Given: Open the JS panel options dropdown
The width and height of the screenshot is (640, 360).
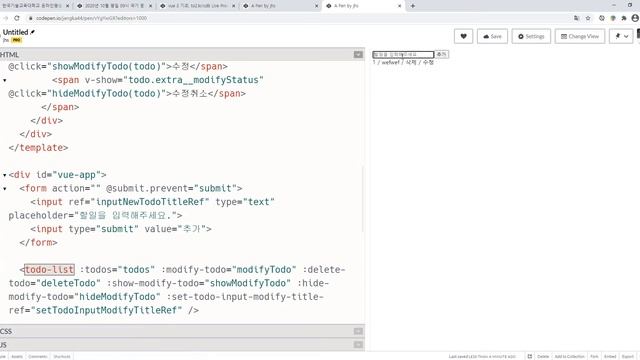Looking at the screenshot, I should pyautogui.click(x=358, y=344).
